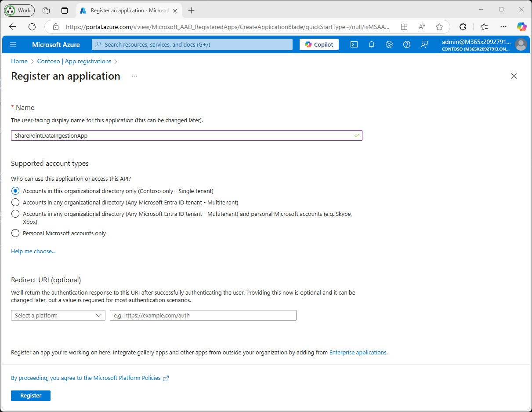Open the Azure Cloud Shell terminal

tap(354, 44)
